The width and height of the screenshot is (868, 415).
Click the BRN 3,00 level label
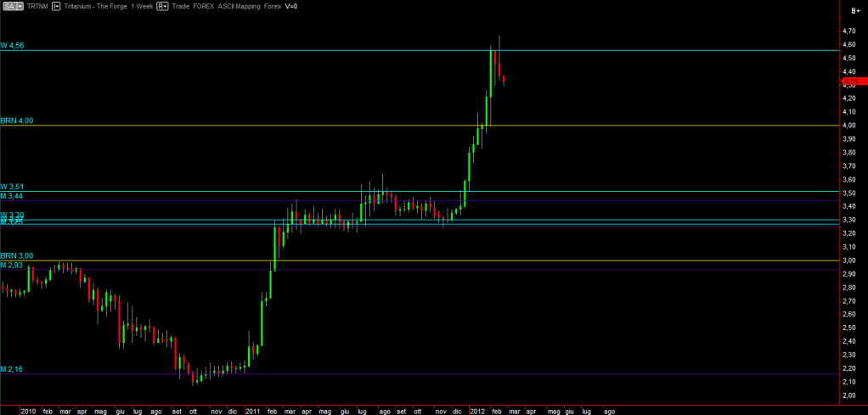tap(17, 255)
